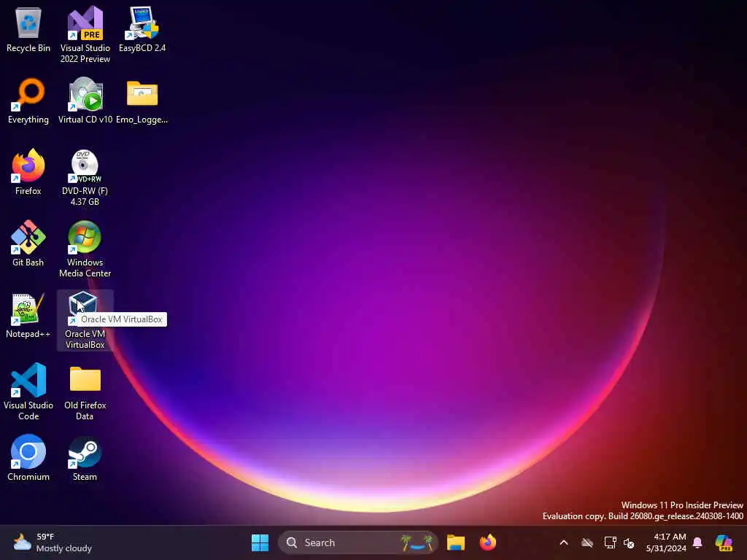Click the taskbar Search box
The width and height of the screenshot is (747, 560).
click(357, 542)
